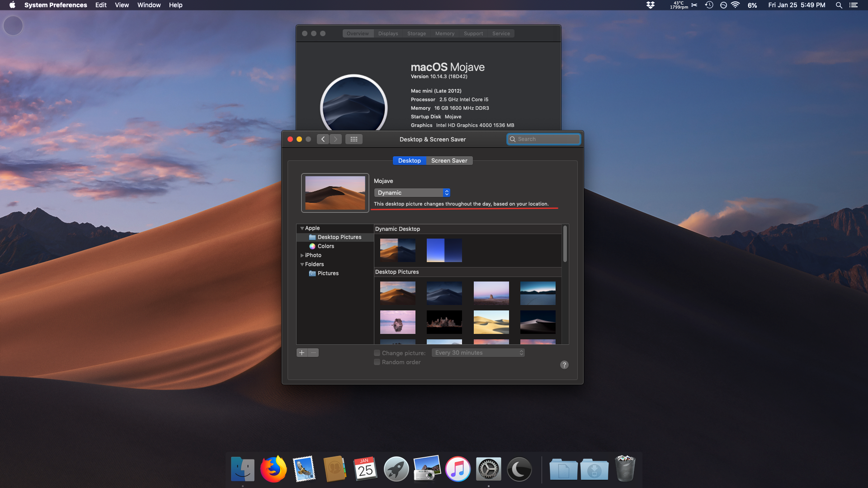Collapse the Apple disclosure triangle

tap(302, 228)
